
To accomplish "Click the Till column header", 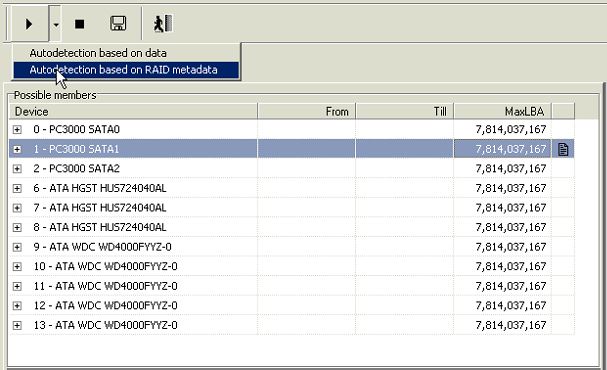I will click(404, 111).
